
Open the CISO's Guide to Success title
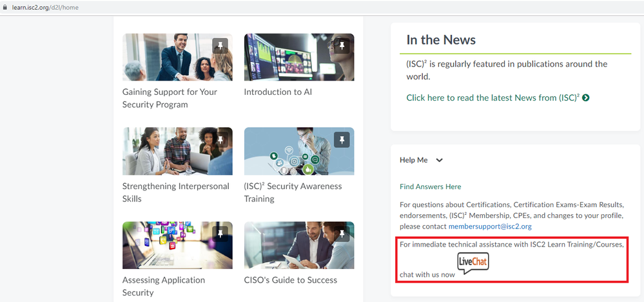coord(290,280)
